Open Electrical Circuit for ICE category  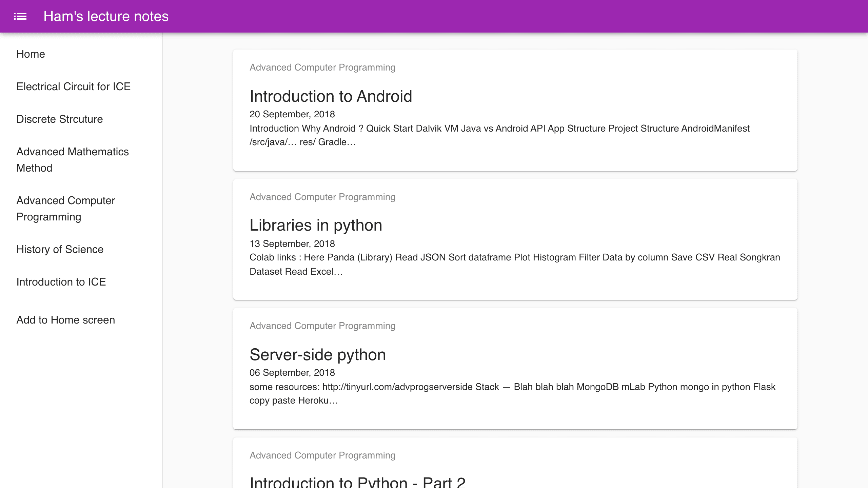tap(74, 86)
